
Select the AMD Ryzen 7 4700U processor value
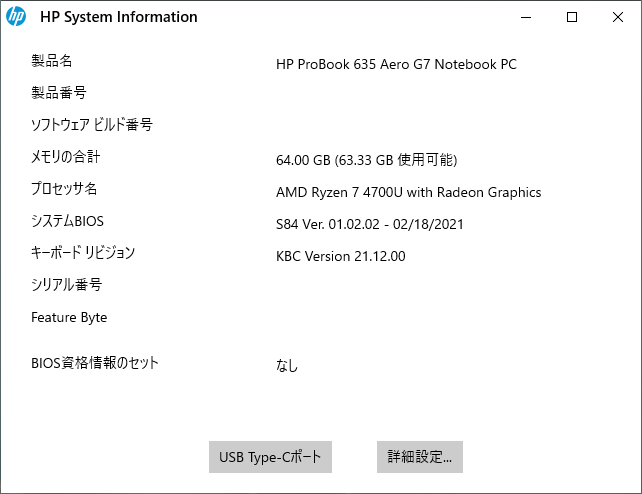click(x=409, y=192)
